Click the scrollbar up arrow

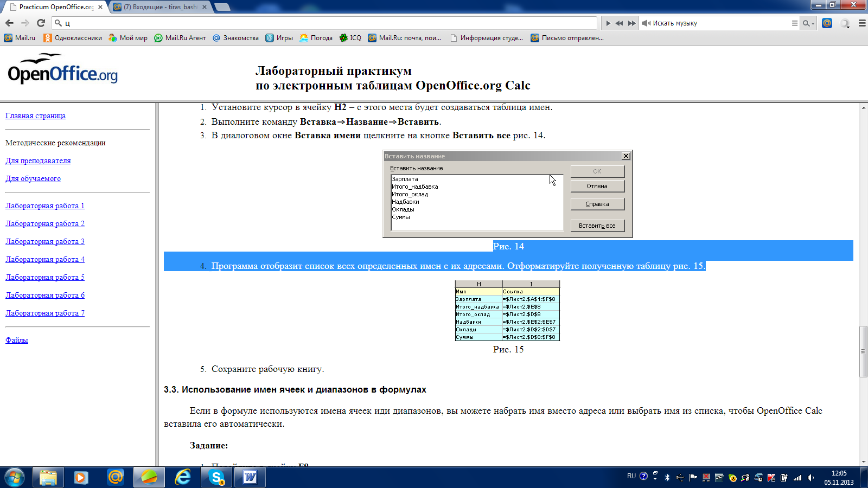[863, 107]
